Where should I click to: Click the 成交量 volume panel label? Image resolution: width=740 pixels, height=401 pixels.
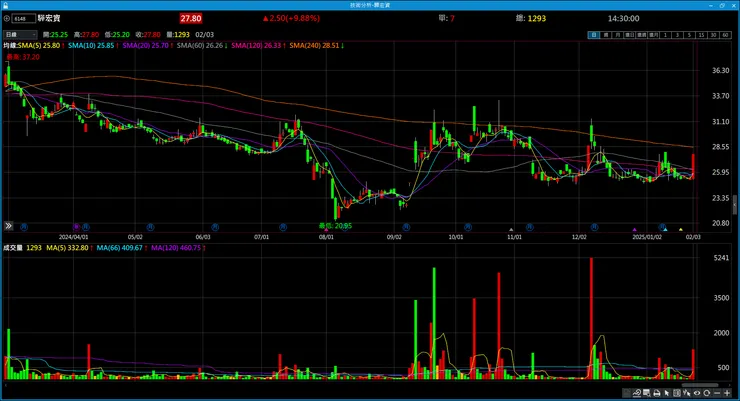(13, 248)
